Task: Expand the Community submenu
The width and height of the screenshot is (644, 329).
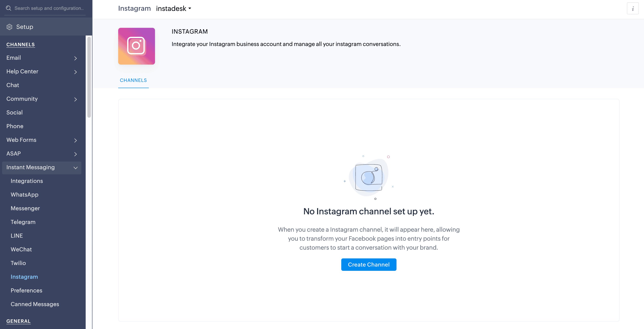Action: 75,99
